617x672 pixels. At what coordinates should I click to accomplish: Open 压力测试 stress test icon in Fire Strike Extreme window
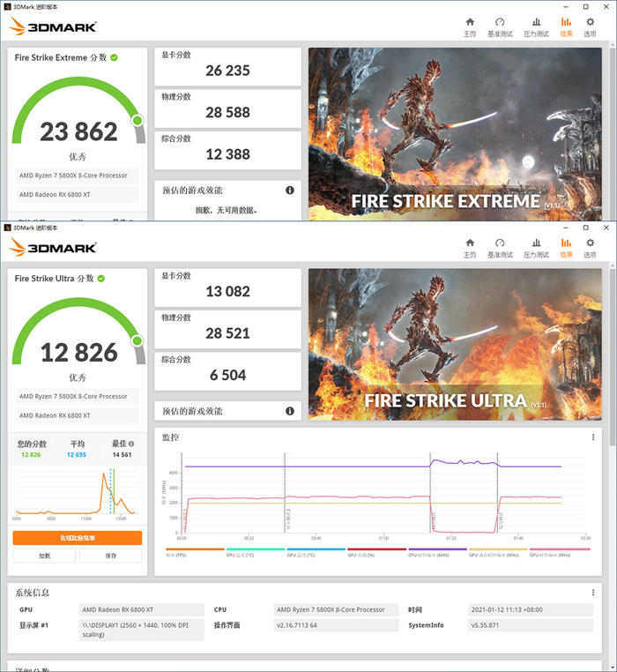click(x=536, y=27)
